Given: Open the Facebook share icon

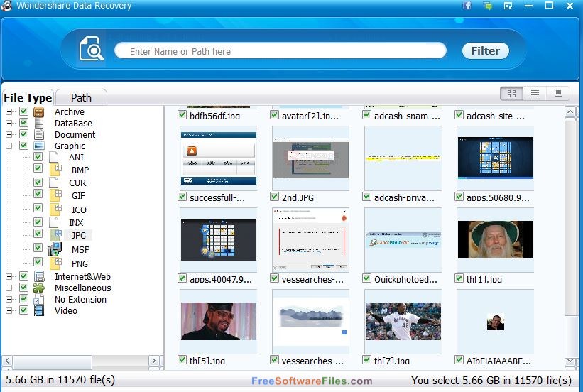Looking at the screenshot, I should coord(467,6).
